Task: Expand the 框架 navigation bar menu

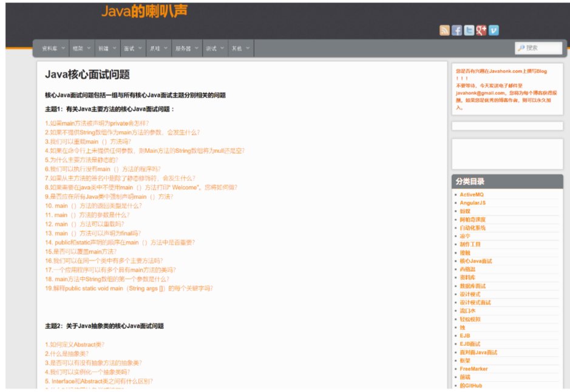Action: click(82, 49)
